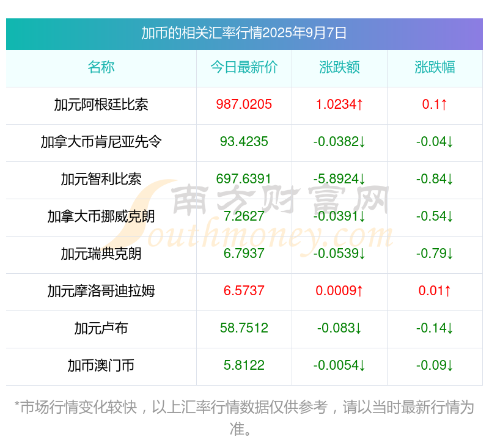Image resolution: width=489 pixels, height=448 pixels.
Task: Click the change amount 1.0234↑
Action: (339, 105)
